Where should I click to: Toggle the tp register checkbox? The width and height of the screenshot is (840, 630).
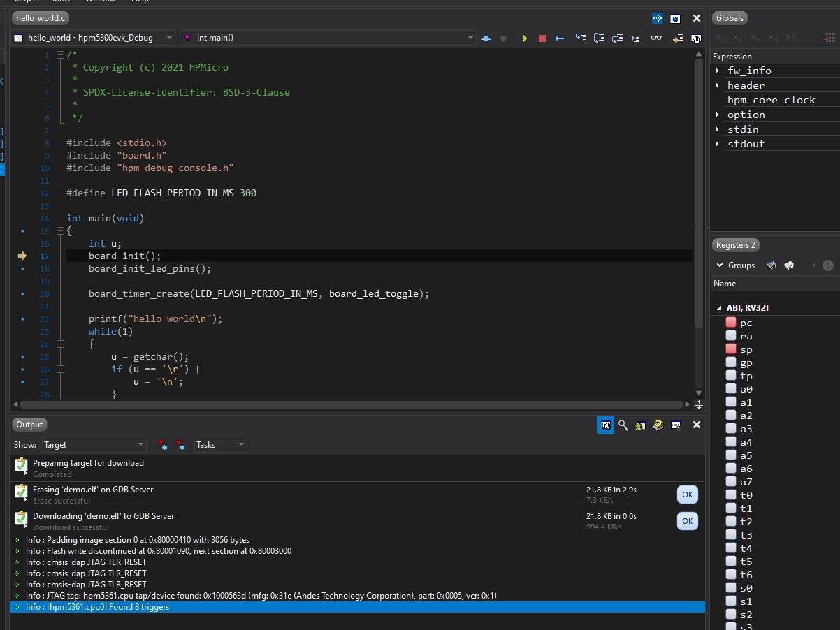pyautogui.click(x=731, y=376)
